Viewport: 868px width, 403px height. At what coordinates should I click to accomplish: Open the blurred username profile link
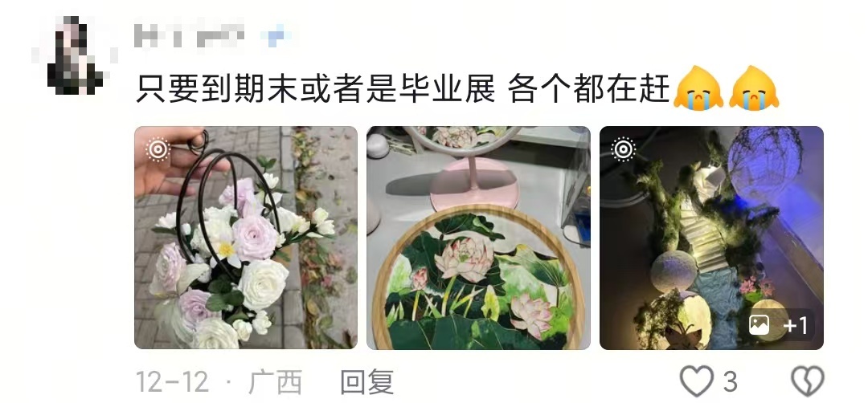pyautogui.click(x=190, y=35)
